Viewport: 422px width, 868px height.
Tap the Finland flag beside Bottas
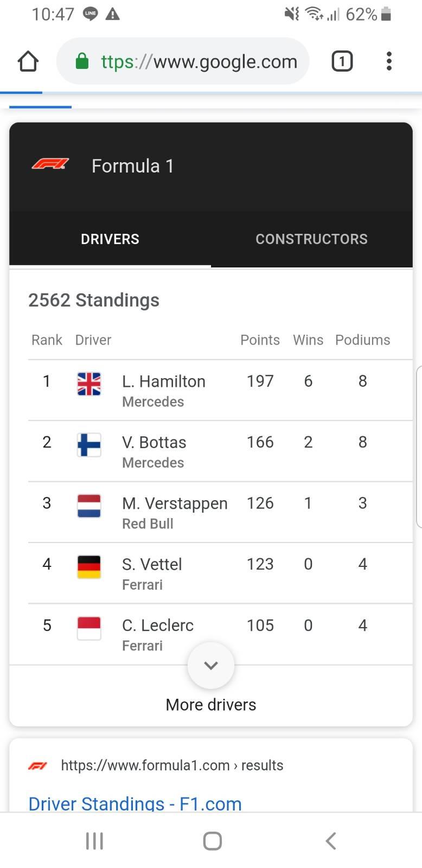(x=89, y=445)
